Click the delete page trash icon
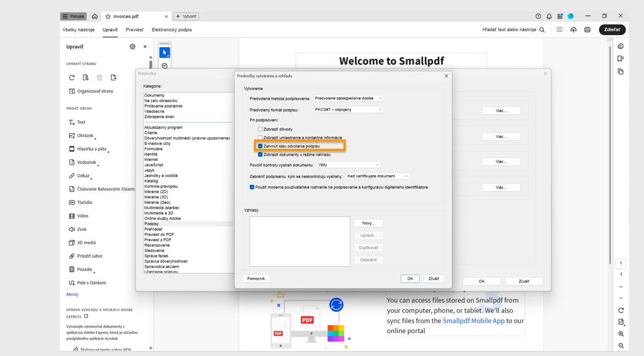This screenshot has width=644, height=356. 99,77
